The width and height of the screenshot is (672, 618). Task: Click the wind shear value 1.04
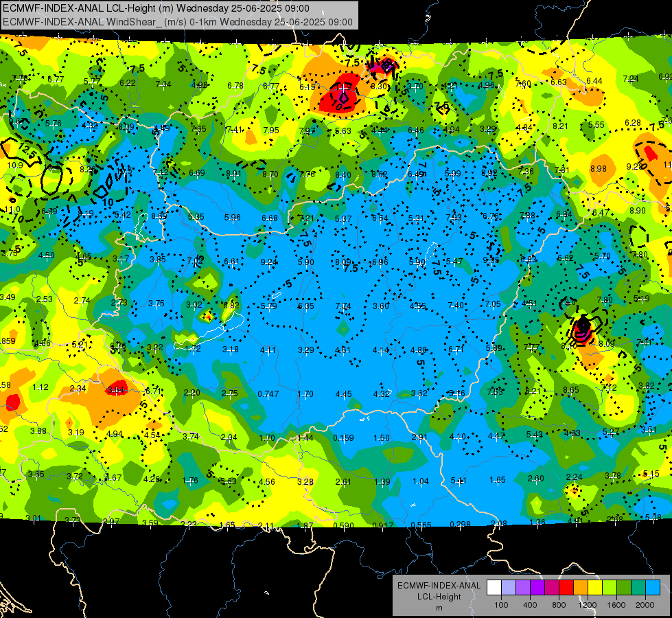click(x=420, y=481)
